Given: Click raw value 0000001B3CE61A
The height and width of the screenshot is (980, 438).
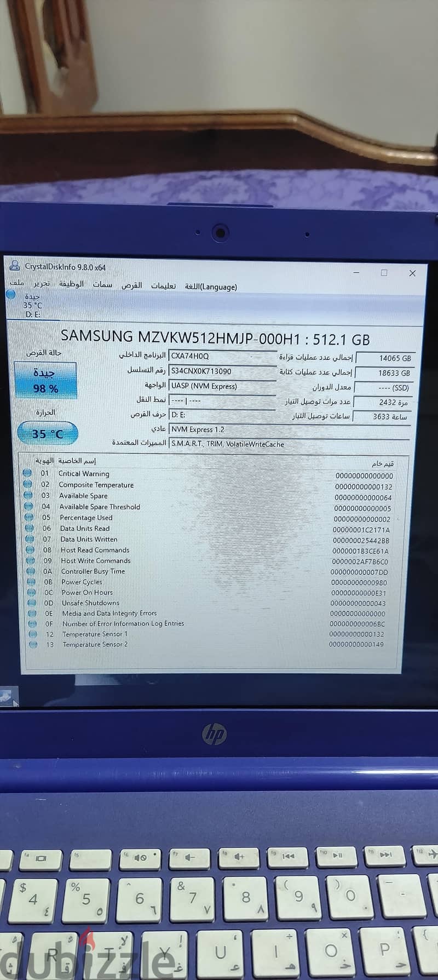Looking at the screenshot, I should click(x=360, y=551).
